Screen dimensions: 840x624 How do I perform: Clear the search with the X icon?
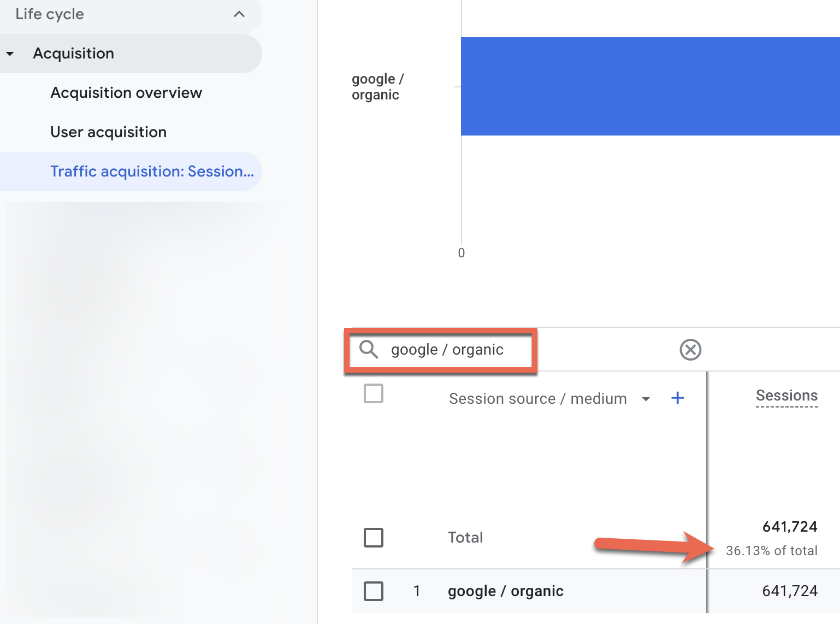pos(690,350)
